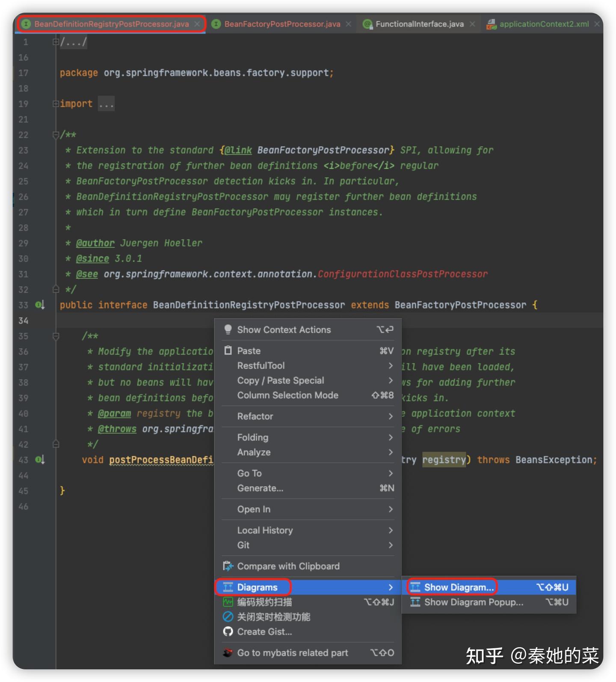This screenshot has width=616, height=682.
Task: Switch to the BeanFactoryPostProcessor.java tab
Action: pos(282,24)
